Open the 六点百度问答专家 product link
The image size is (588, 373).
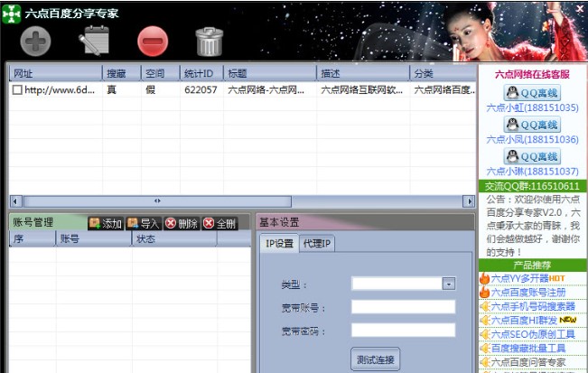(528, 362)
